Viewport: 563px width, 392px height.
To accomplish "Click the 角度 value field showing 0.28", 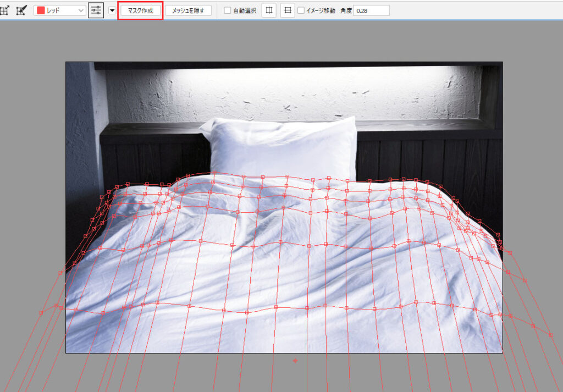I will [x=371, y=11].
